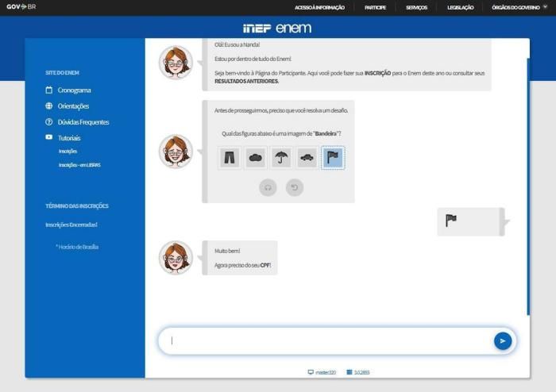Play the audio challenge headphone button

(x=268, y=187)
